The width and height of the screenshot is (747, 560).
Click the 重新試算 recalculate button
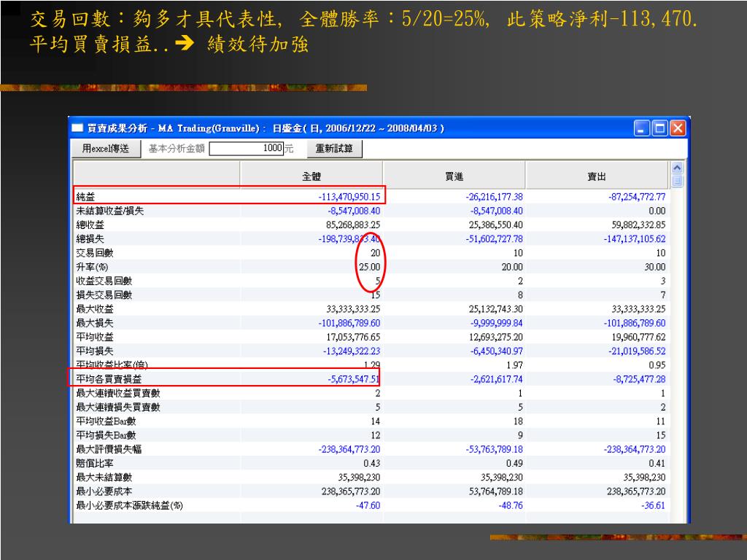334,149
